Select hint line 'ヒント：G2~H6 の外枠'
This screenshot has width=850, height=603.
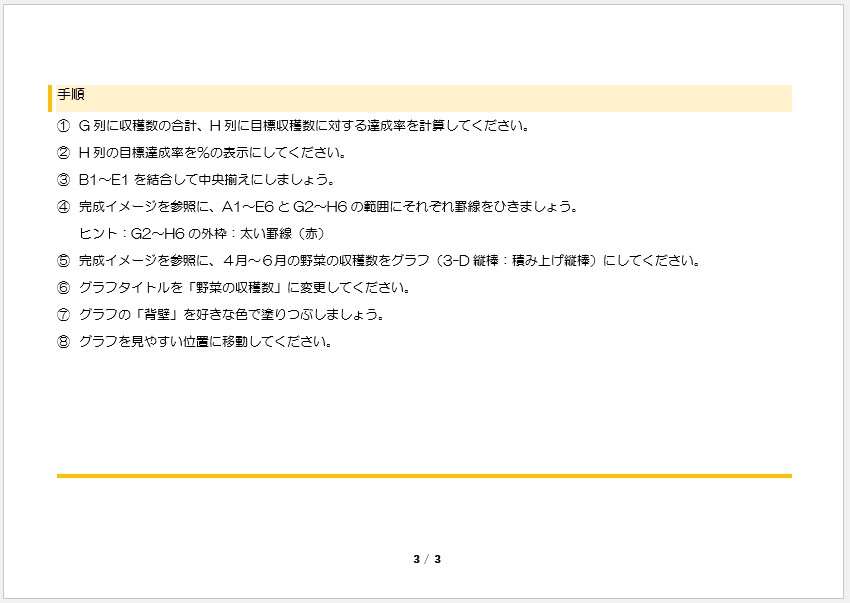[x=202, y=234]
